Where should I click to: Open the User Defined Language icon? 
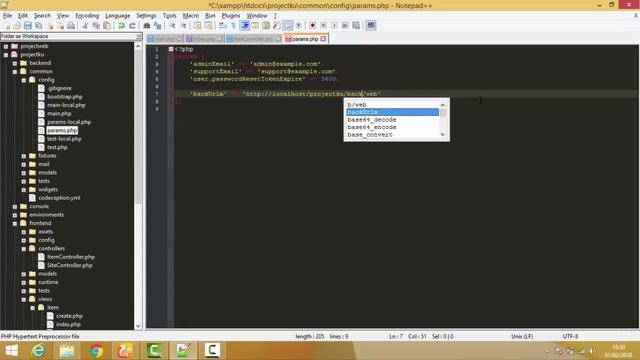[x=255, y=25]
